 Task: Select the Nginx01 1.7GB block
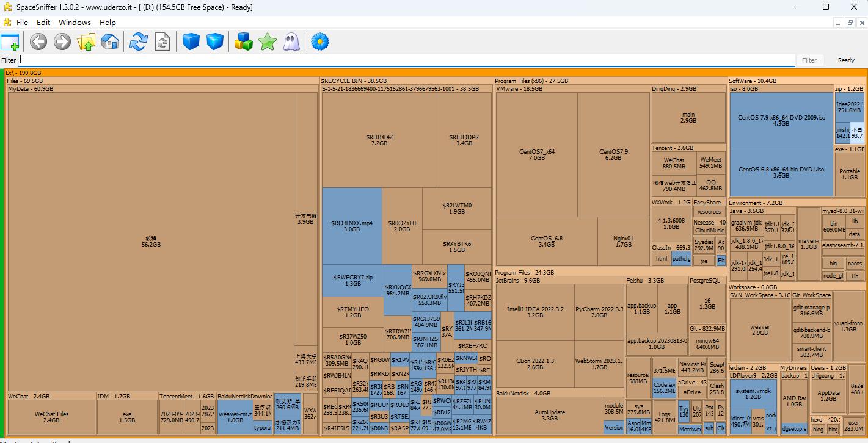624,241
